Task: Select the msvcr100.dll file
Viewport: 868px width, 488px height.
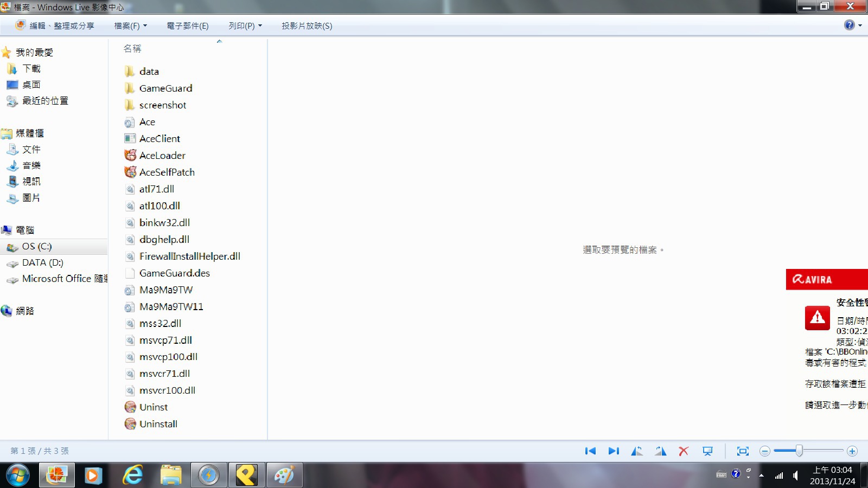Action: point(167,390)
